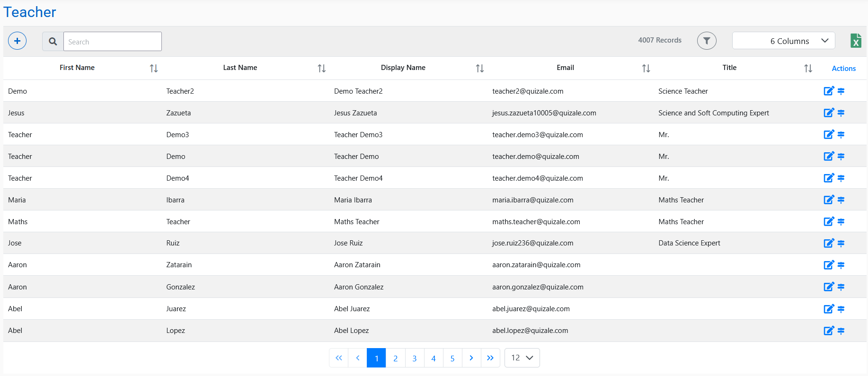Viewport: 868px width, 376px height.
Task: Open the page size 12 dropdown
Action: (x=522, y=358)
